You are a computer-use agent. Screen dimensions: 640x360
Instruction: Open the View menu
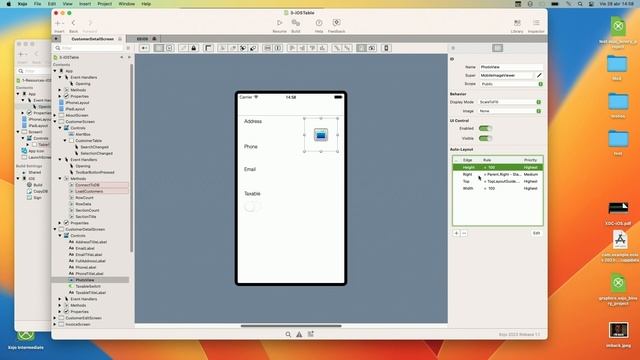click(67, 4)
